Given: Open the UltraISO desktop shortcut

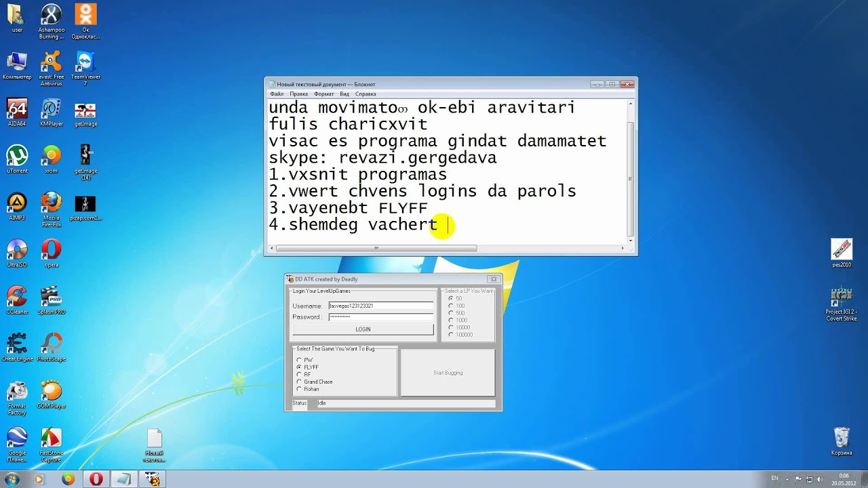Looking at the screenshot, I should pos(17,254).
